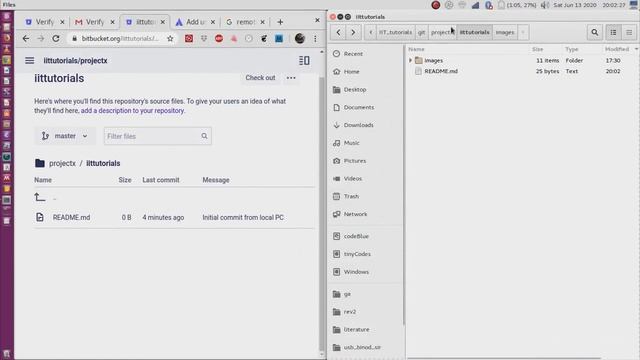Open Documents in the Files sidebar
640x360 pixels.
tap(359, 107)
